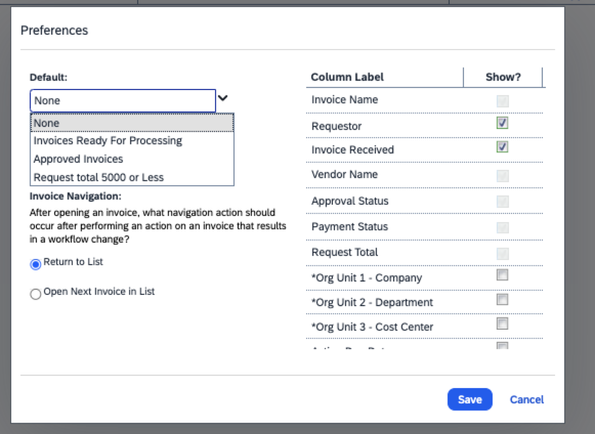Cancel the Preferences dialog
Screen dimensions: 595x434
tap(527, 399)
